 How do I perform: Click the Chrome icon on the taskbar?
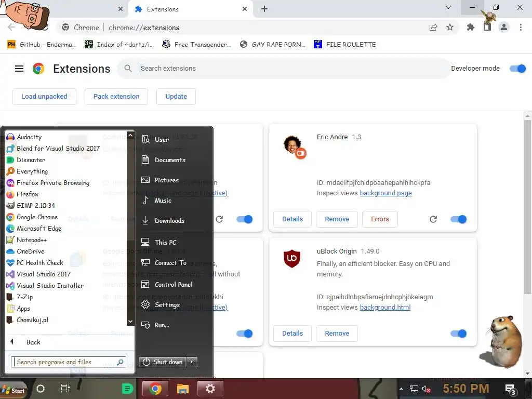[x=155, y=389]
